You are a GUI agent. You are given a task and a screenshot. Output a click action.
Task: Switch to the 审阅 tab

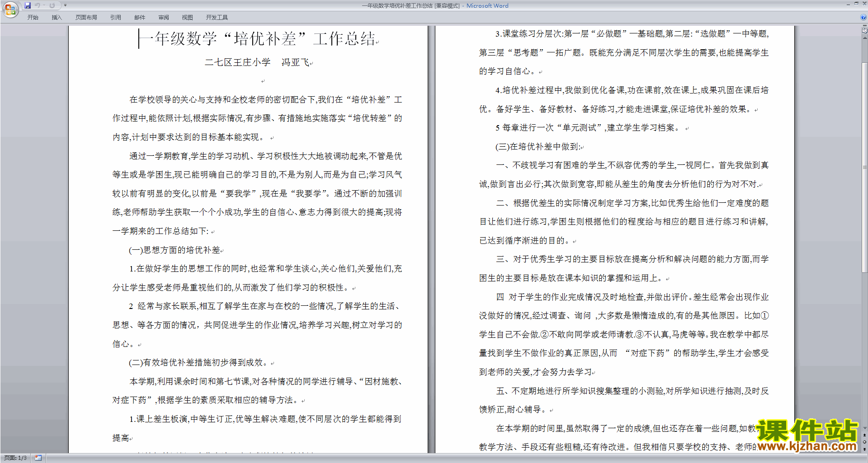(164, 18)
